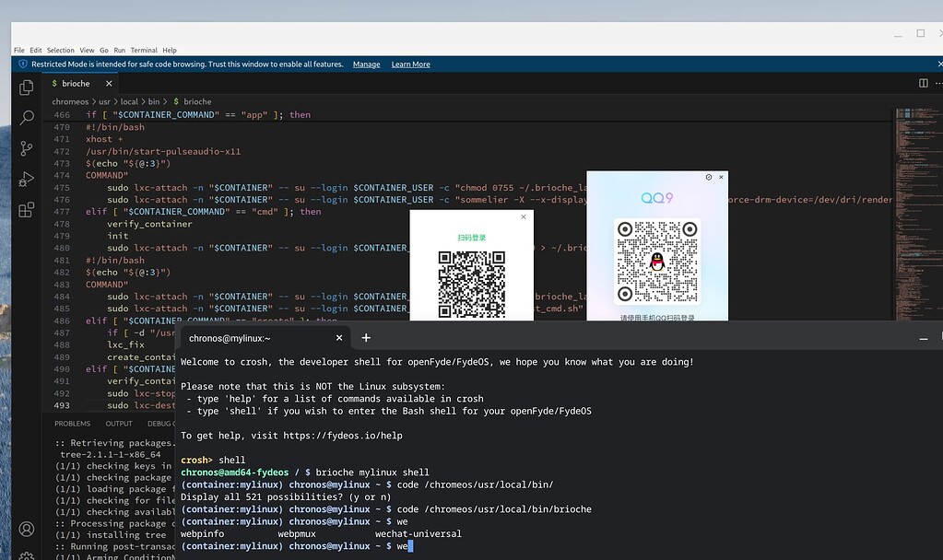
Task: Split the editor with the top-right icon
Action: (922, 82)
